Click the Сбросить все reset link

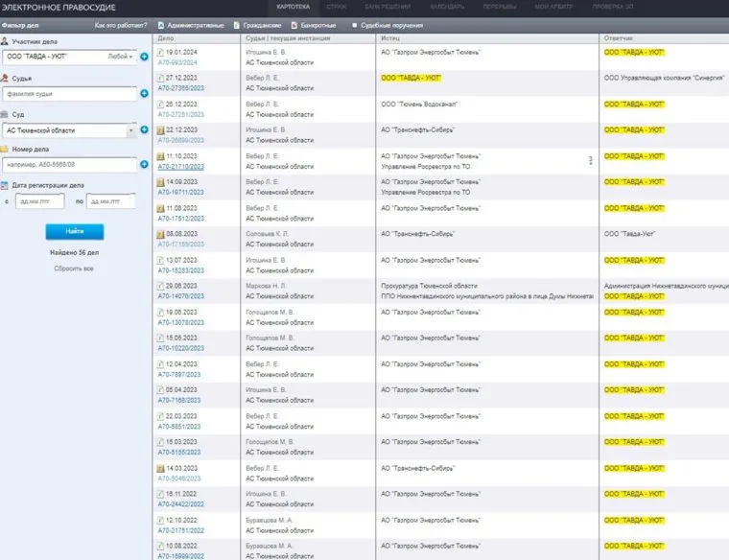(x=74, y=268)
